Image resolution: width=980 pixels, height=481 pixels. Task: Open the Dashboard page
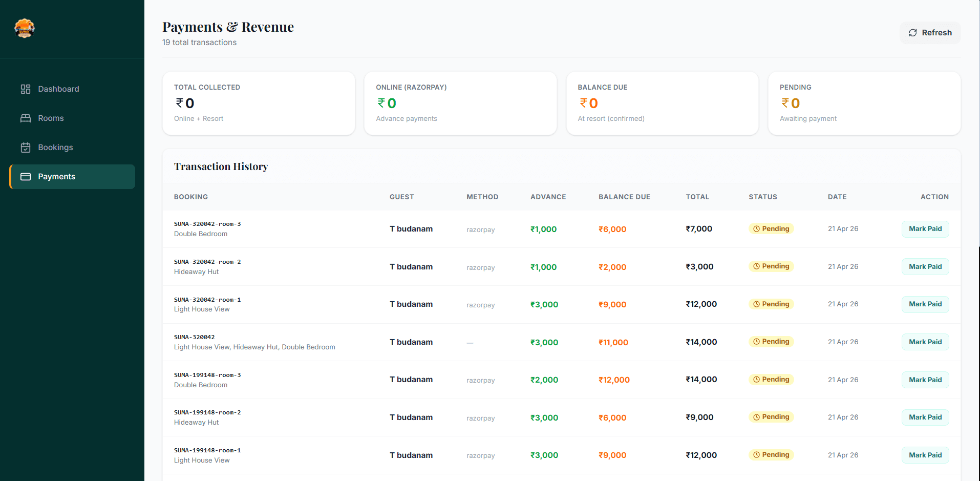[x=72, y=89]
